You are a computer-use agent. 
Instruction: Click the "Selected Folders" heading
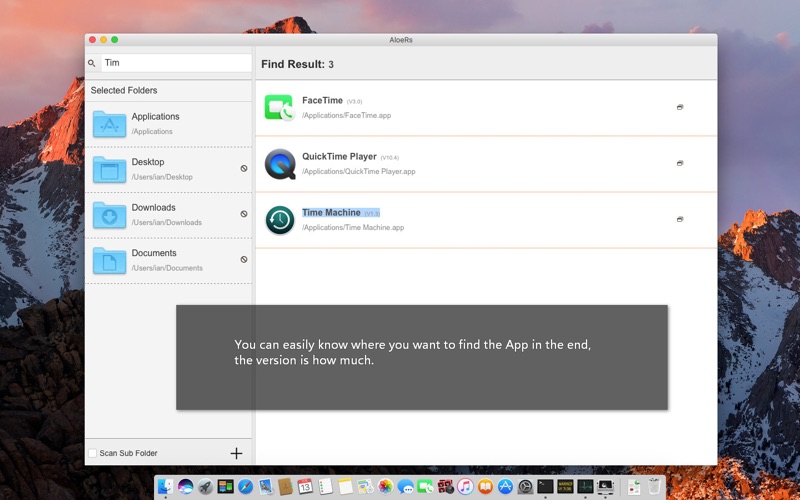click(x=124, y=90)
